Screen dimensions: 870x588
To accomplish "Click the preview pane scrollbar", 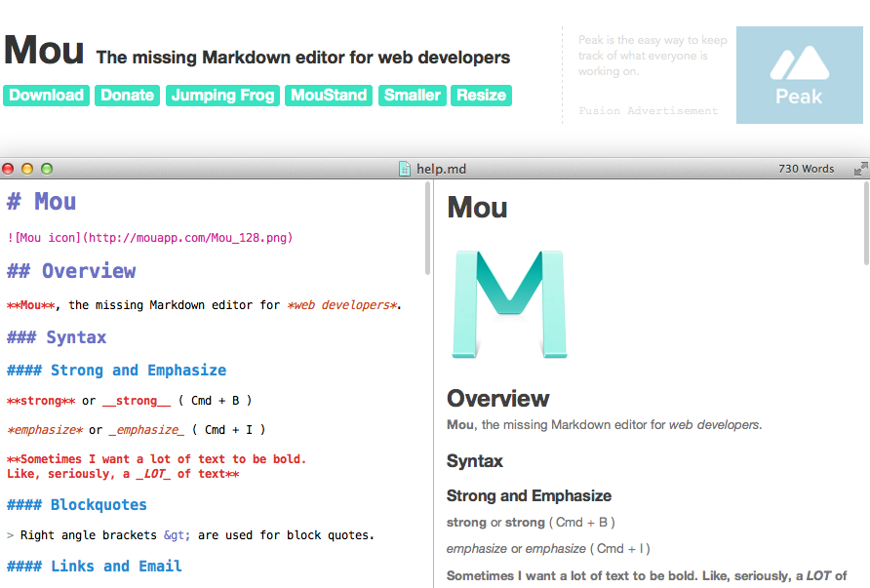I will pyautogui.click(x=867, y=223).
